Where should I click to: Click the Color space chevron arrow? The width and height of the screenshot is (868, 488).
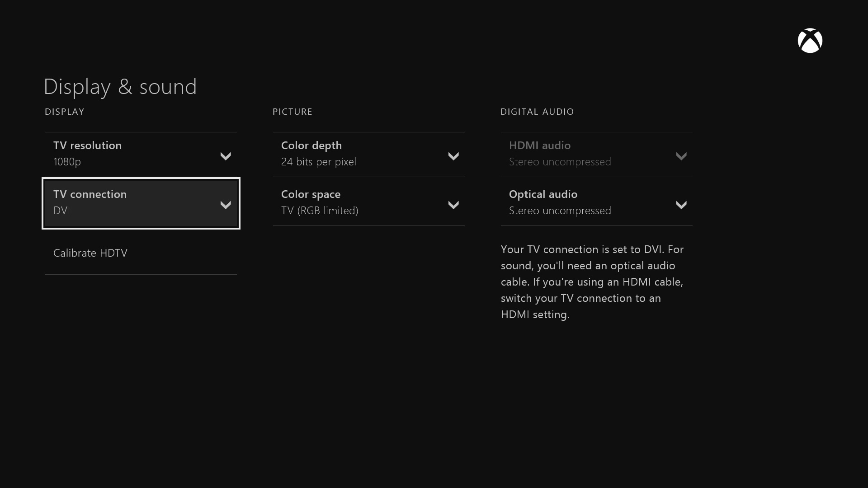453,205
